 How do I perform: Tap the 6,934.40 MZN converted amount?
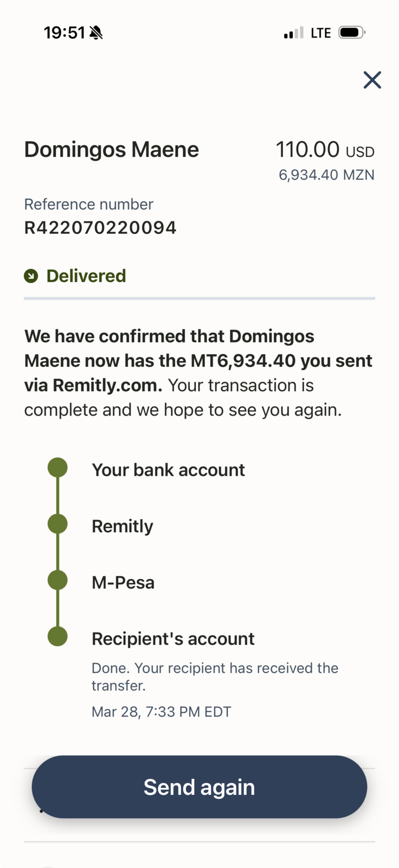(x=326, y=175)
